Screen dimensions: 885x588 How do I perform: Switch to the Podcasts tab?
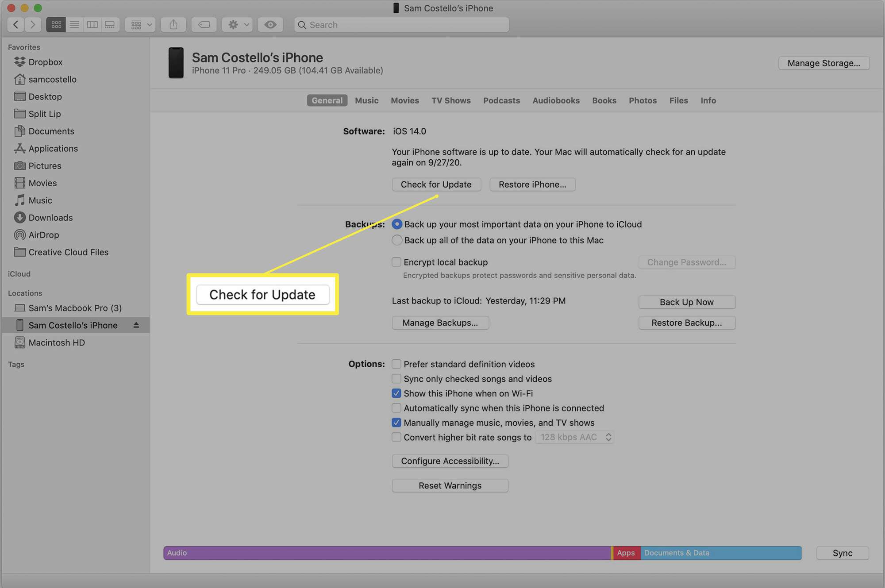tap(501, 100)
